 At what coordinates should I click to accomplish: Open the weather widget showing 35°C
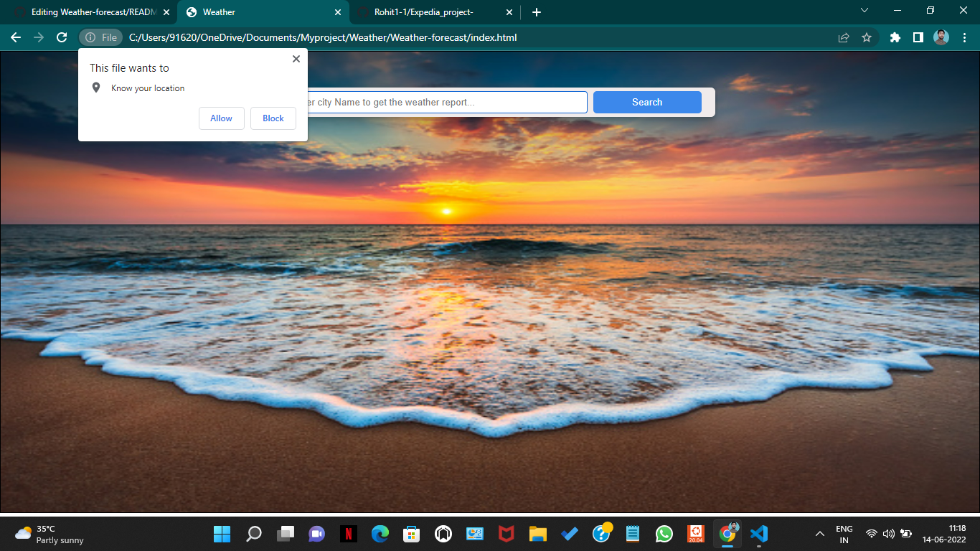tap(50, 534)
